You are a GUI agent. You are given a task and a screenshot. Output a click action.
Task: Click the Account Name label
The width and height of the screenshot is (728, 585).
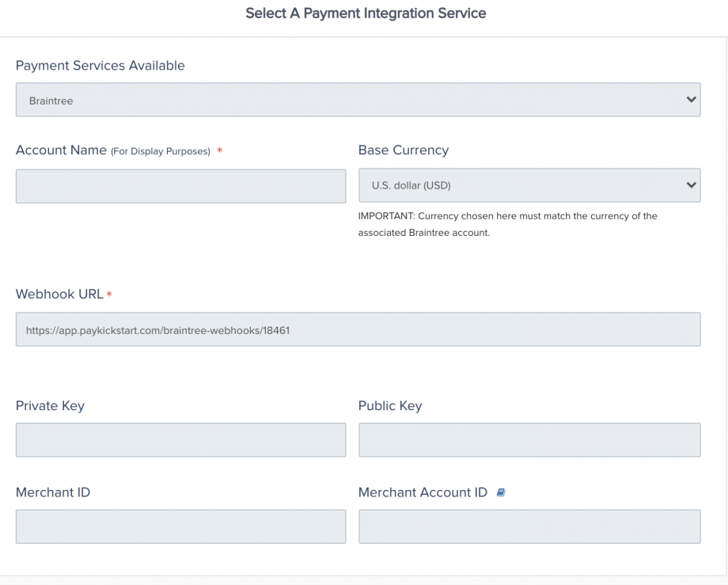pyautogui.click(x=61, y=150)
